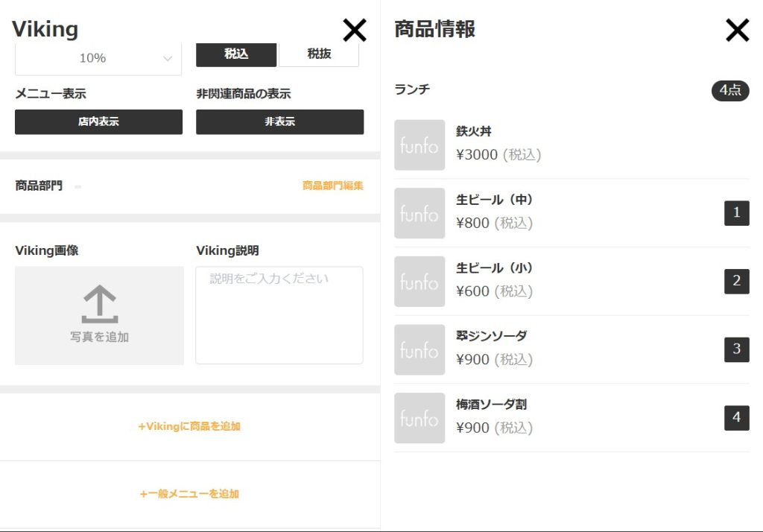The width and height of the screenshot is (763, 532).
Task: Toggle the 非表示 unrelated products button
Action: pos(279,122)
